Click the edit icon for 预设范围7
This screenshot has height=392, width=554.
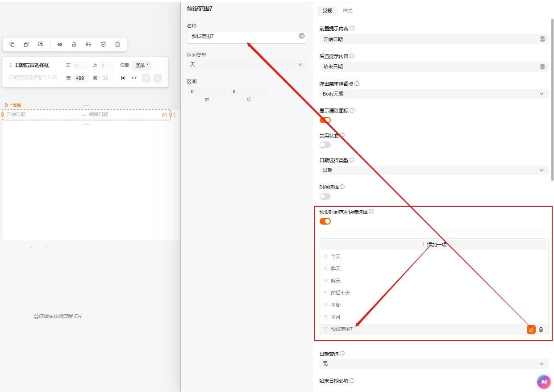[x=531, y=329]
